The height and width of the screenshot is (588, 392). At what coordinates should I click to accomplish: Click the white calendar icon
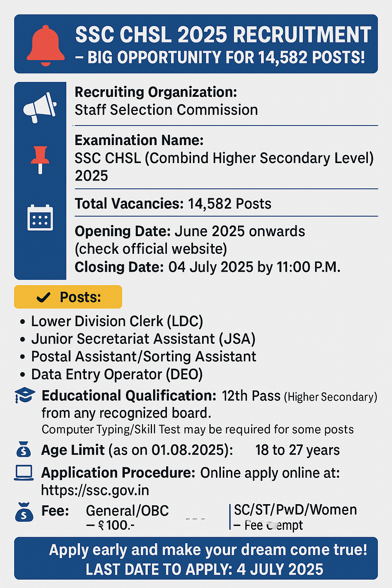[40, 217]
